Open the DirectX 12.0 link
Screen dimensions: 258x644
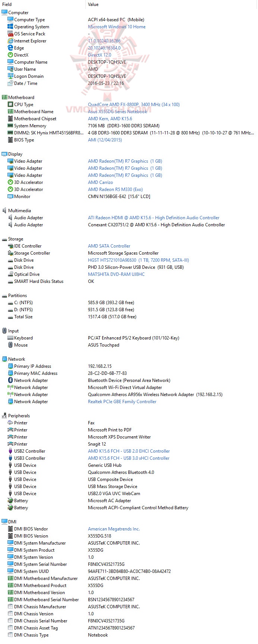tap(100, 55)
